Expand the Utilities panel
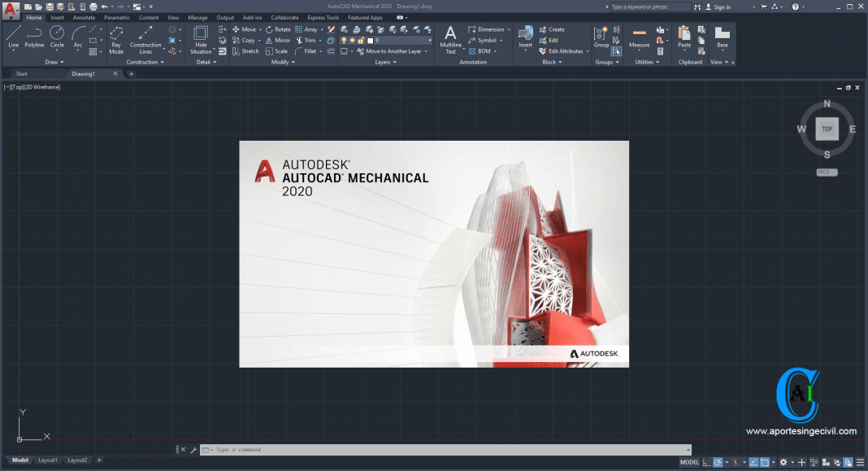 (x=647, y=62)
